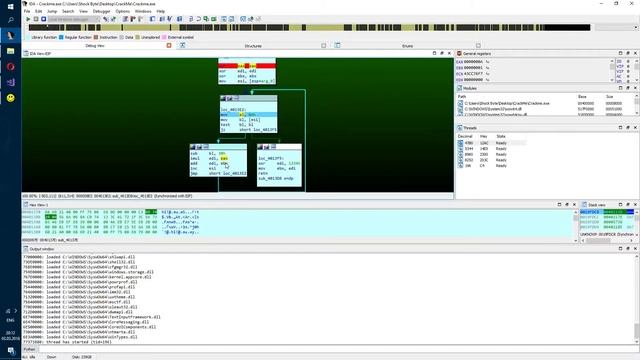
Task: Click the Enums tab icon
Action: coord(337,45)
